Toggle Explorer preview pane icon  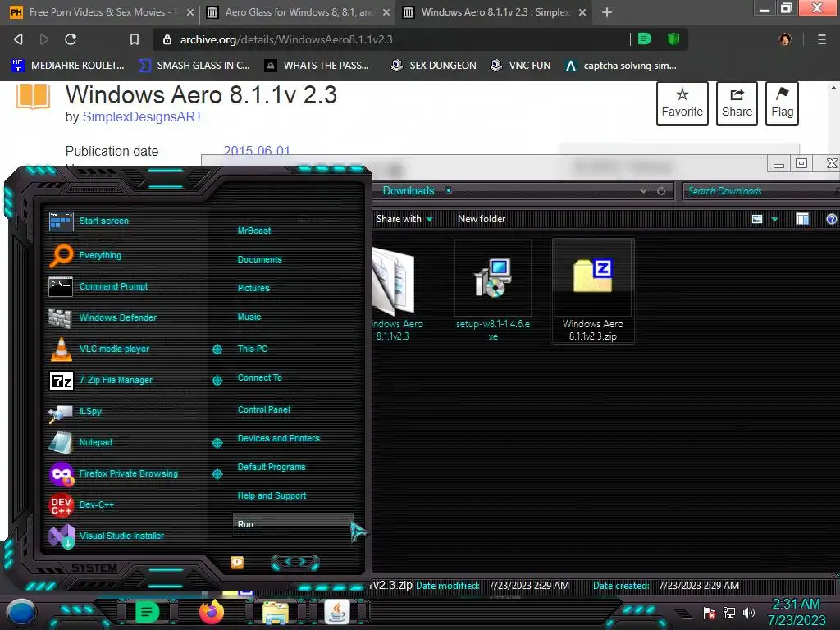[802, 219]
